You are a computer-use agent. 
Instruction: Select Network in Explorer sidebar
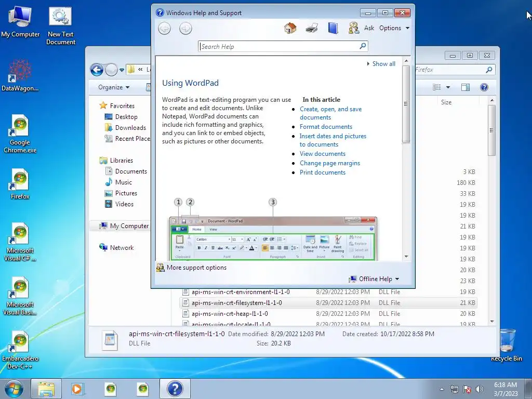(x=116, y=248)
